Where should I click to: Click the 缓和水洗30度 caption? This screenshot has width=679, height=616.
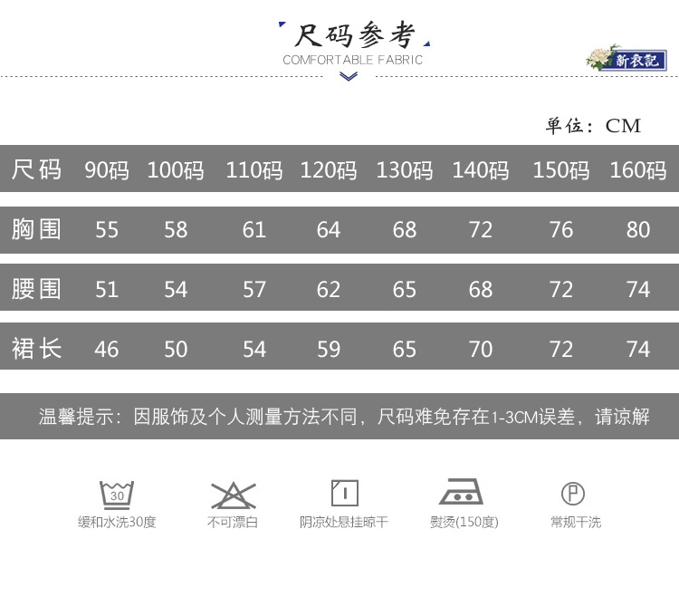(x=117, y=522)
